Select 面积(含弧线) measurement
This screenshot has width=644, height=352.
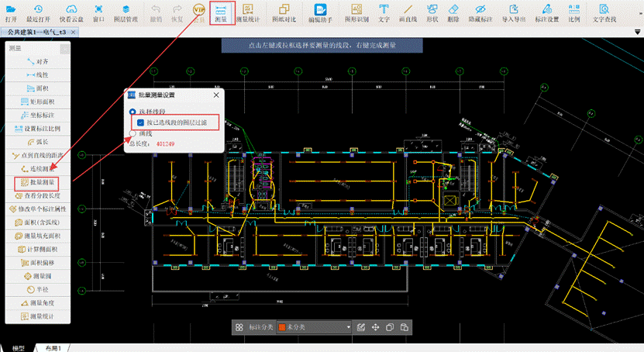(x=38, y=223)
